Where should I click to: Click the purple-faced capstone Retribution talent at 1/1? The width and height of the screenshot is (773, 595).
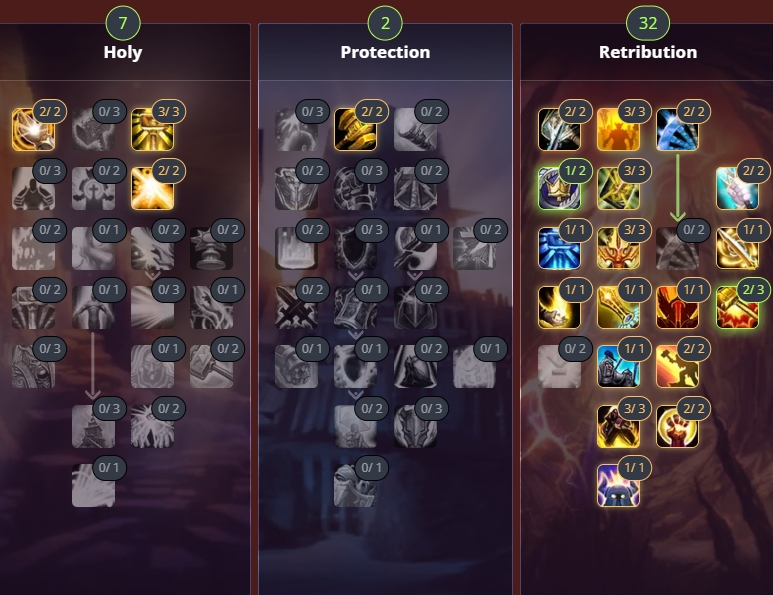(x=618, y=486)
